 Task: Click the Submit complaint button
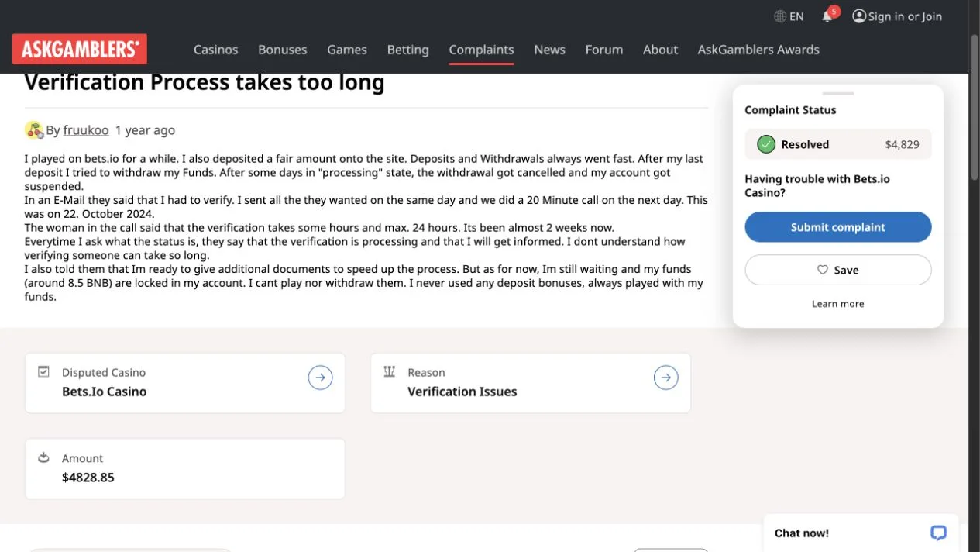(x=837, y=227)
